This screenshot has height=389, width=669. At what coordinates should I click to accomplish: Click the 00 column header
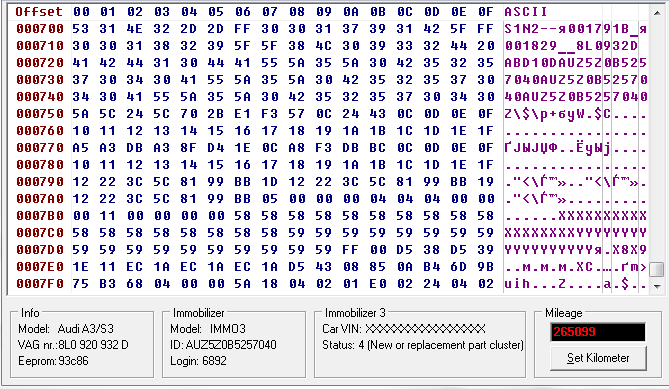coord(81,12)
